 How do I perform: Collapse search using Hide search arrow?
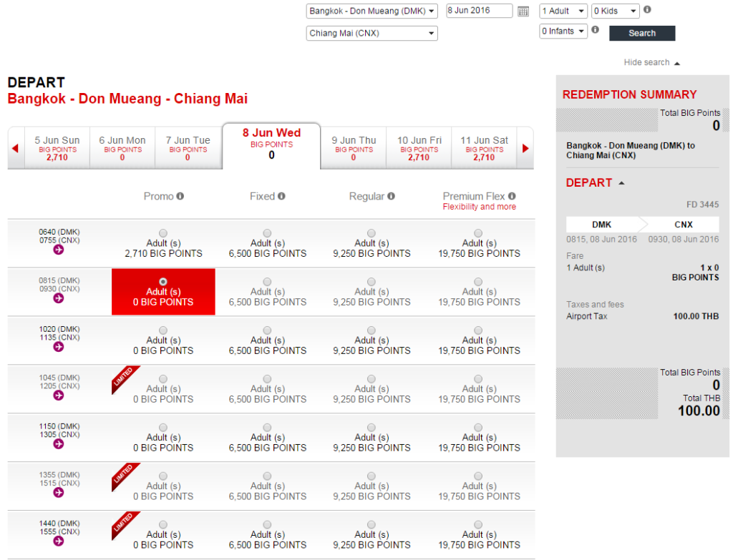(677, 63)
